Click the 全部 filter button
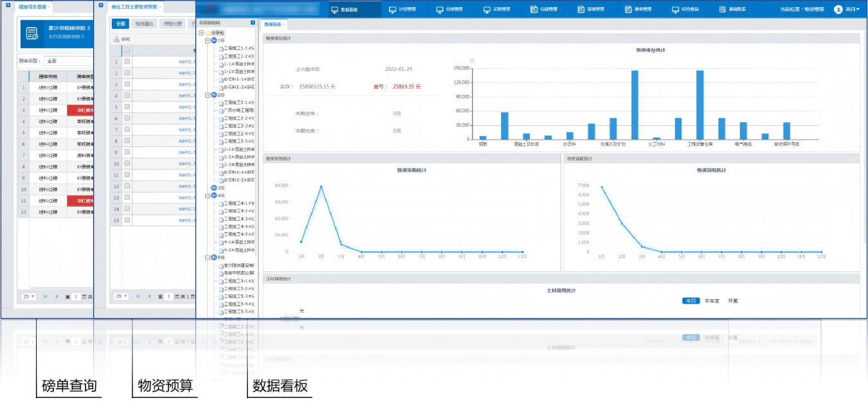The width and height of the screenshot is (868, 411). (x=120, y=24)
